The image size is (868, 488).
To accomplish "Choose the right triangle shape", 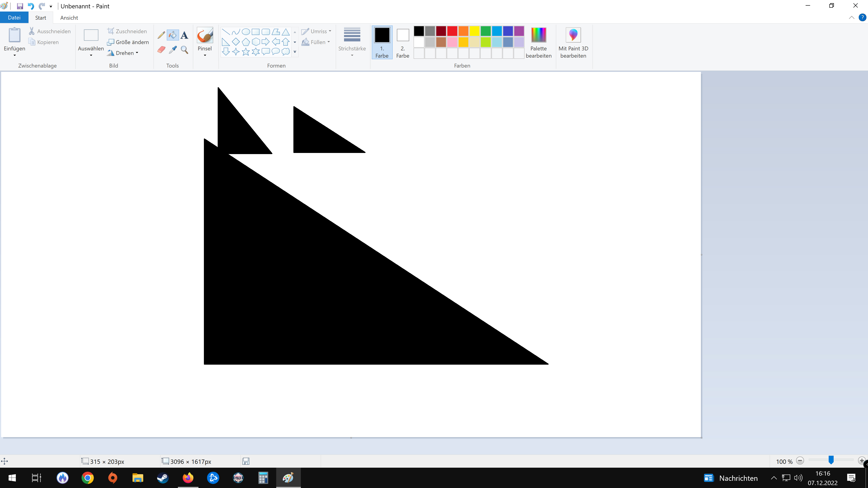I will click(226, 42).
